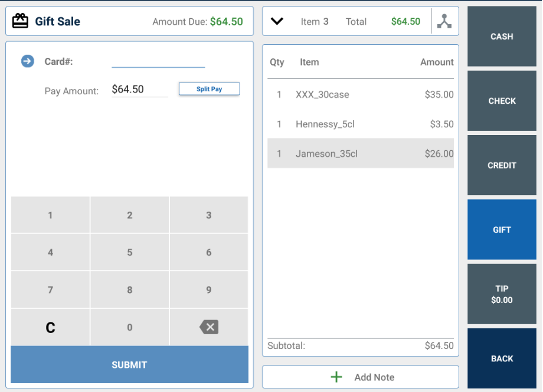Choose the CREDIT payment option
Screen dimensions: 543x392
pyautogui.click(x=502, y=166)
